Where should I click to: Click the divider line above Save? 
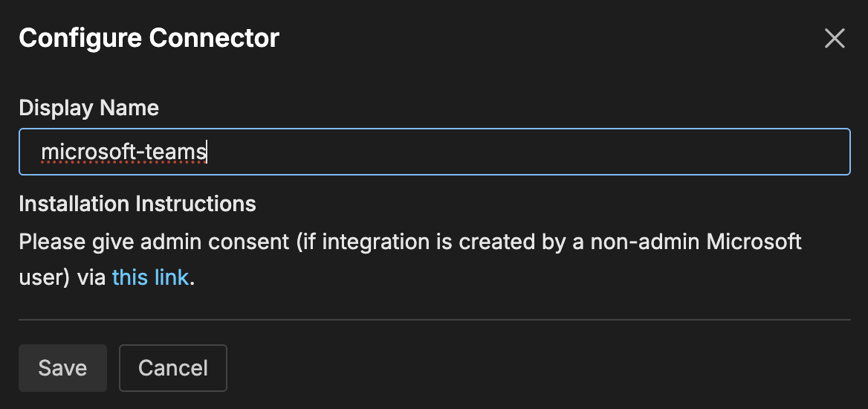click(434, 320)
